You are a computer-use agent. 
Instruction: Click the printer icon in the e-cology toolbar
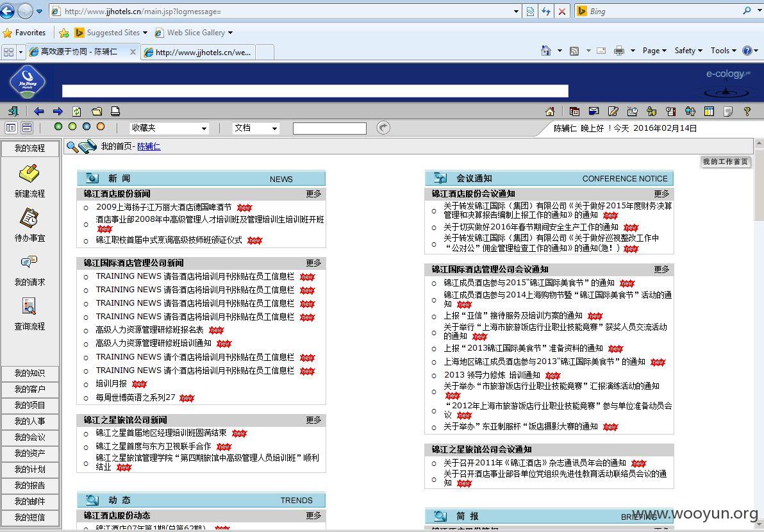pyautogui.click(x=115, y=112)
